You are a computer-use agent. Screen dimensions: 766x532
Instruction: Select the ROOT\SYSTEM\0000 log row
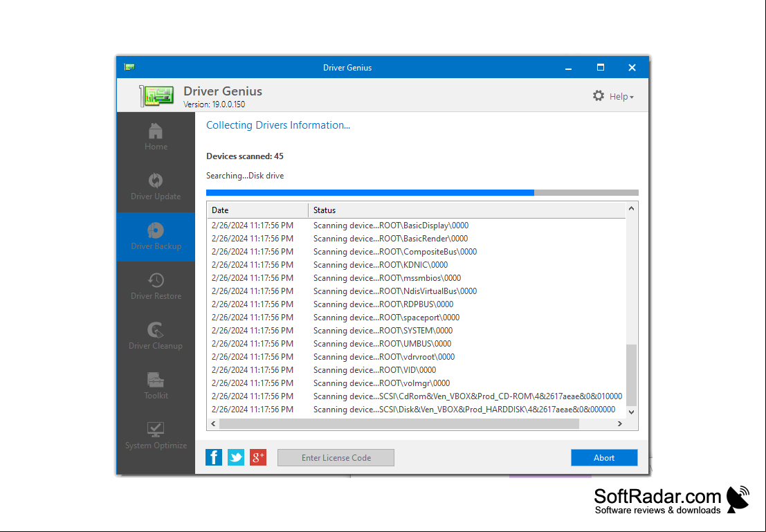click(417, 331)
